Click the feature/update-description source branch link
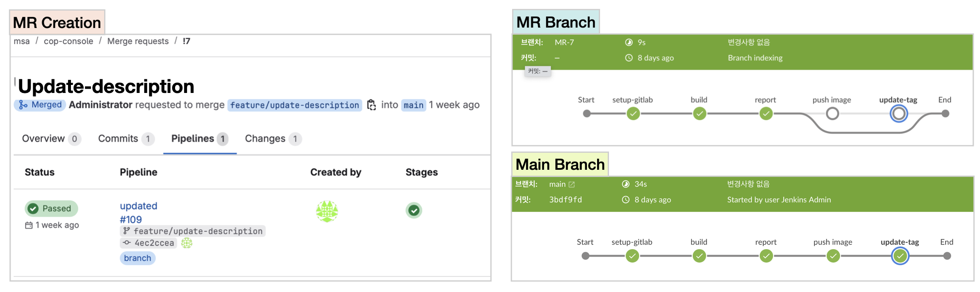The width and height of the screenshot is (980, 292). [x=295, y=105]
